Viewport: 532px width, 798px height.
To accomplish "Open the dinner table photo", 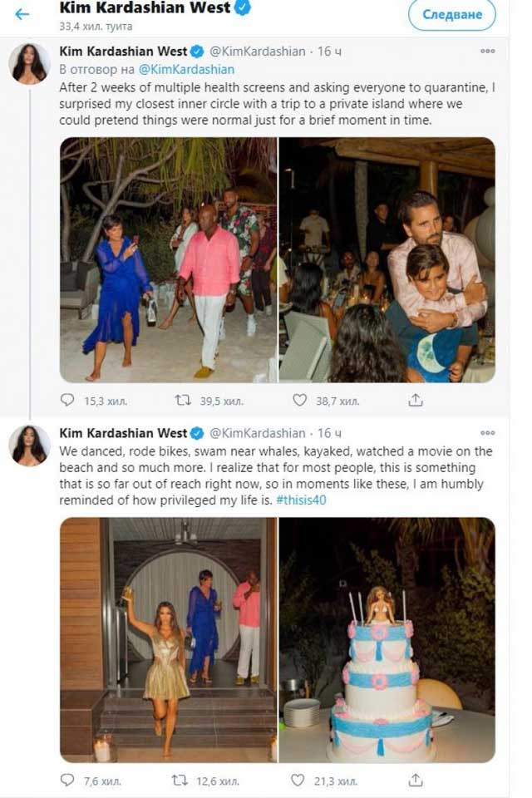I will (x=387, y=259).
